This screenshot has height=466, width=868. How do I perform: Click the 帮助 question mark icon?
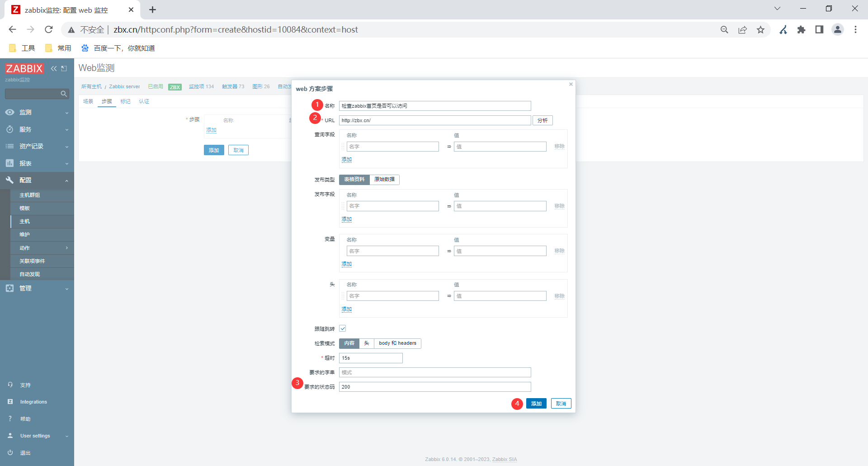tap(10, 418)
